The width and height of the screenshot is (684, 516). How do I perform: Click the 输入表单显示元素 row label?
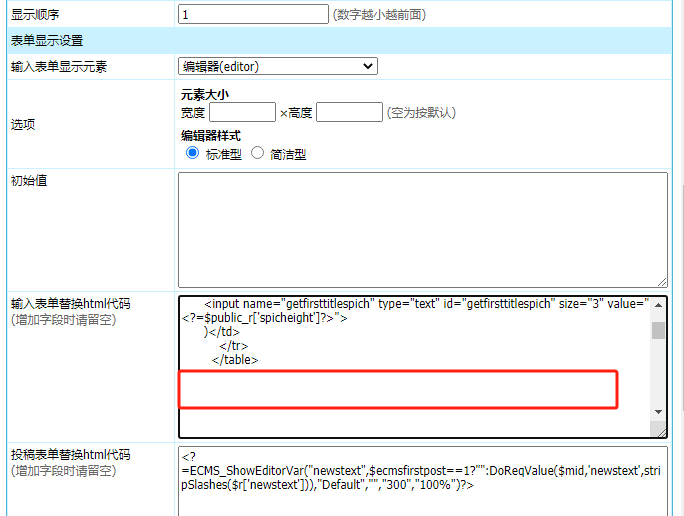tap(59, 67)
